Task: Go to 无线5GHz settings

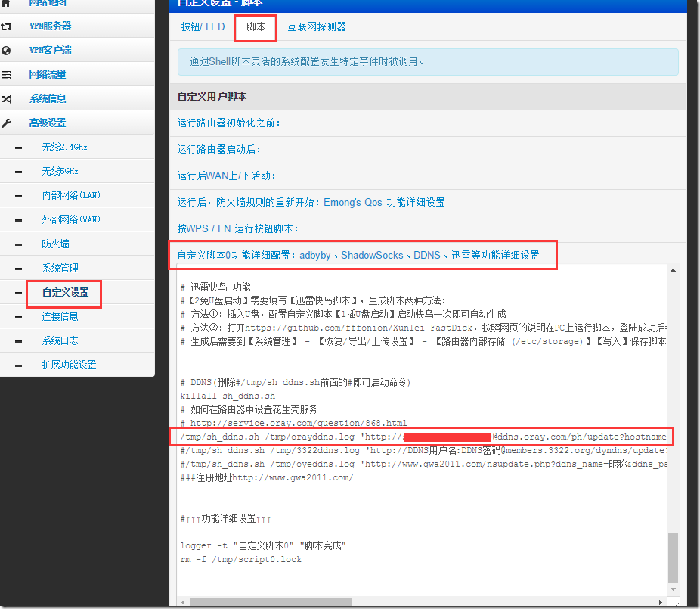Action: pos(60,171)
